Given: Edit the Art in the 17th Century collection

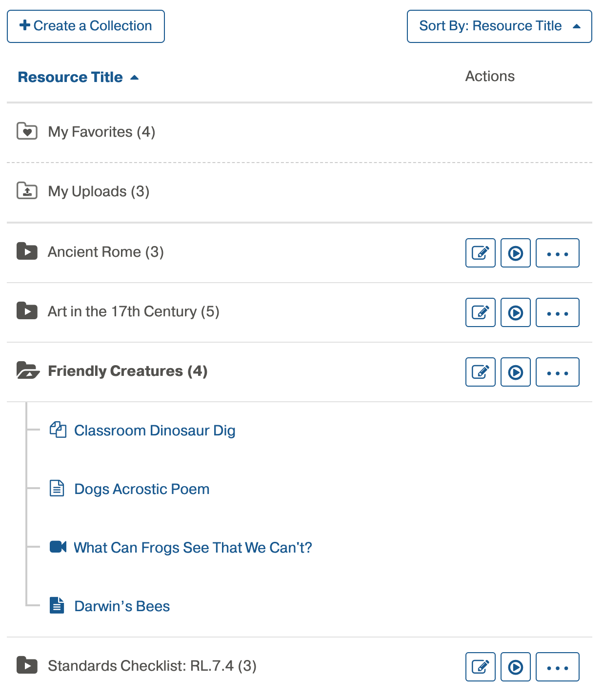Looking at the screenshot, I should [x=480, y=312].
